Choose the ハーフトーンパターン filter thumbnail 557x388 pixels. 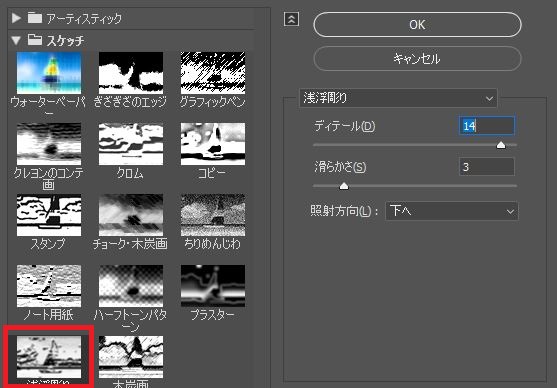pyautogui.click(x=131, y=286)
